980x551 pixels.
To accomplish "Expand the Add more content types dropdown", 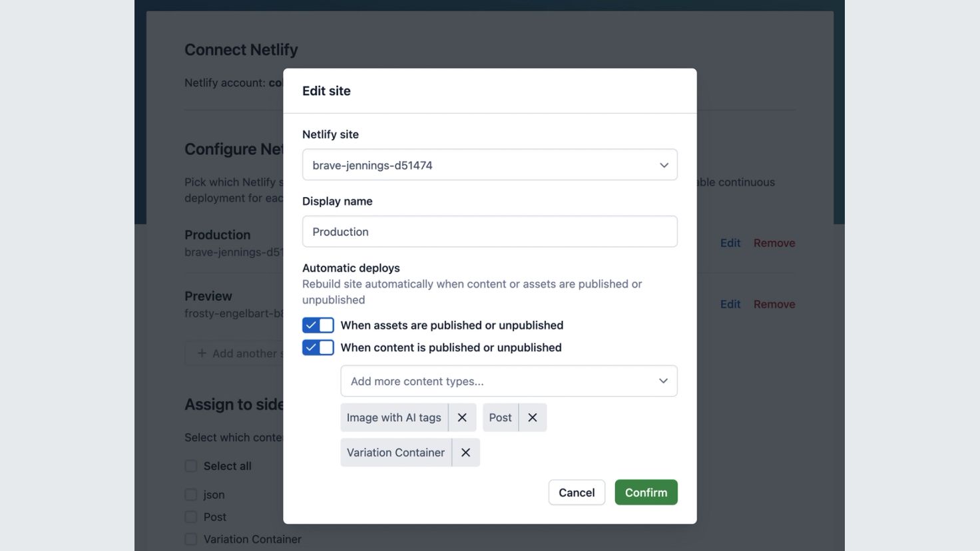I will pos(509,381).
